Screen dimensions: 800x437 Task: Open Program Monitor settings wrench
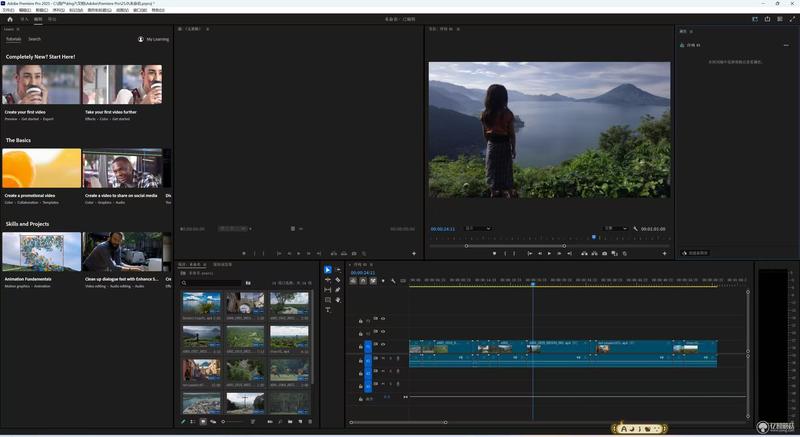635,229
